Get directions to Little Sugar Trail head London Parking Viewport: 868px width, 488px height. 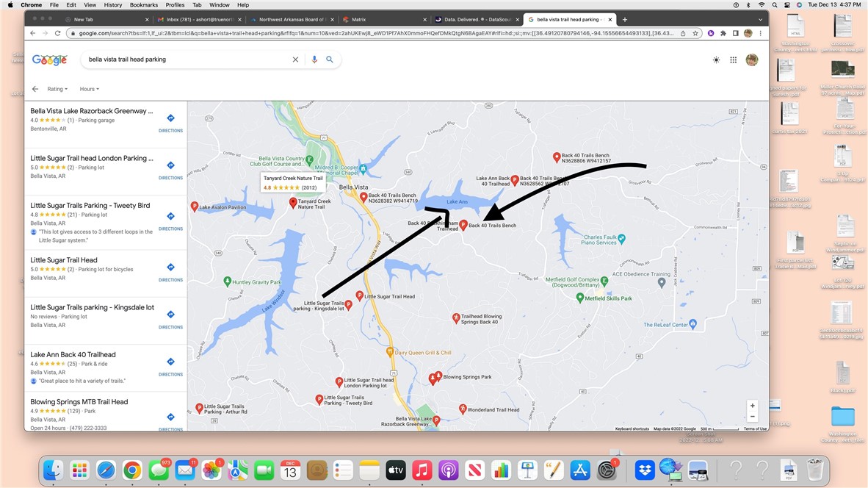(x=170, y=170)
